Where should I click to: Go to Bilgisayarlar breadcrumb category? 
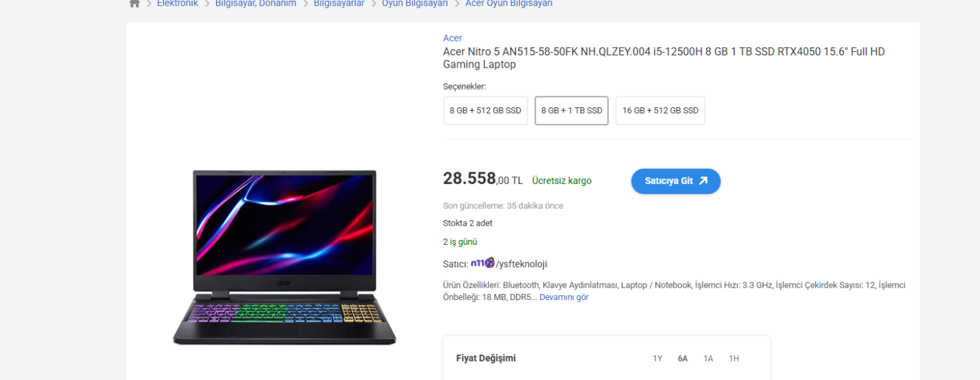(339, 3)
